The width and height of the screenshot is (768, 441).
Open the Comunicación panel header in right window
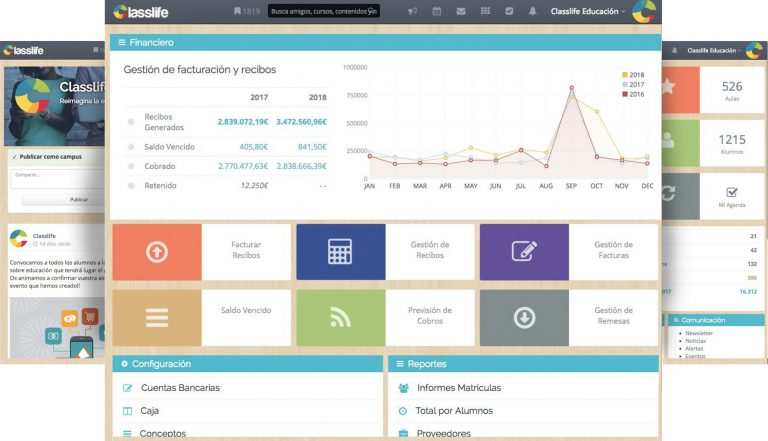click(x=716, y=320)
